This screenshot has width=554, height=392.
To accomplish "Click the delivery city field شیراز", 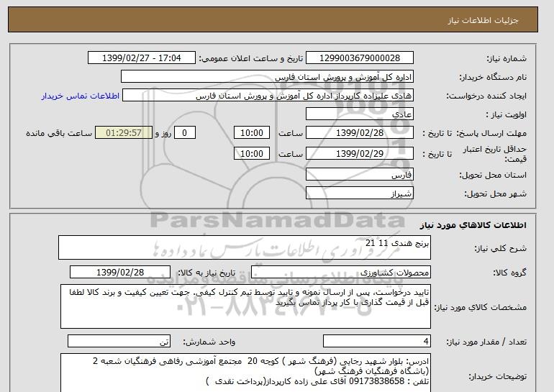I will pyautogui.click(x=359, y=193).
